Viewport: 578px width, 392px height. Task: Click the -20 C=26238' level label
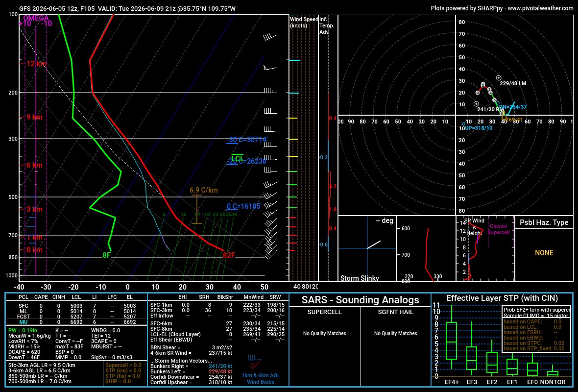point(246,161)
